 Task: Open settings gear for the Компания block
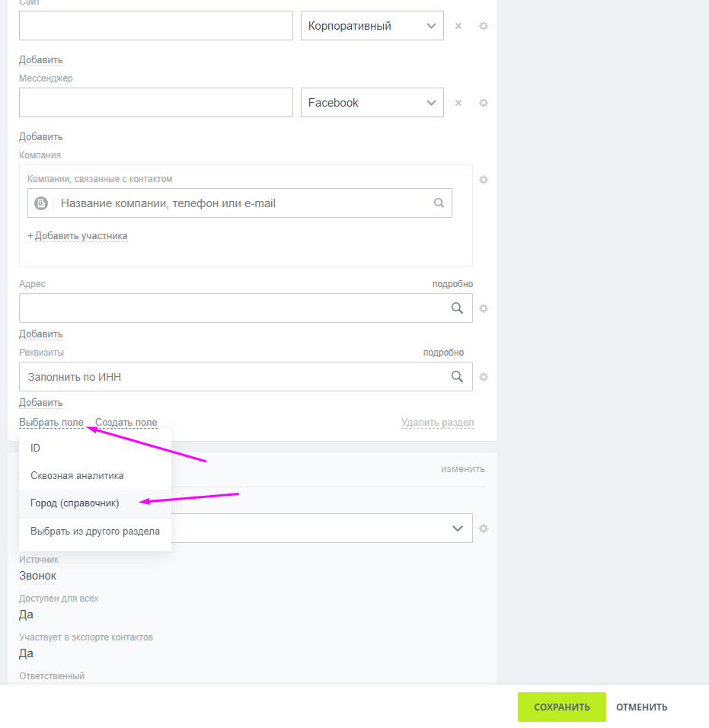pos(483,180)
